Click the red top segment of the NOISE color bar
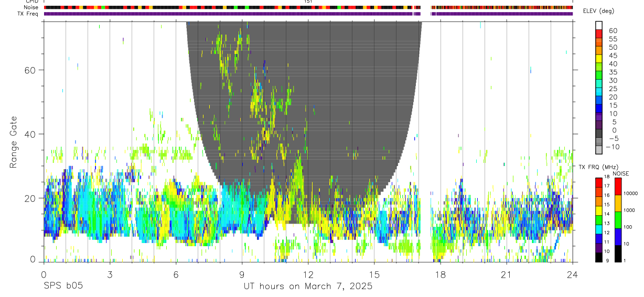Screen dimensions: 644x297 (x=618, y=187)
